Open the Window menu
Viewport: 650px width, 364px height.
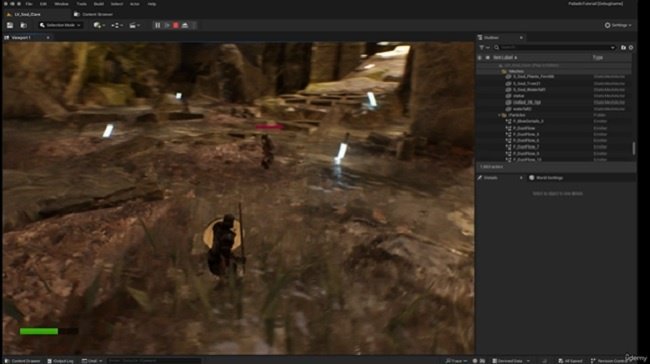[61, 4]
